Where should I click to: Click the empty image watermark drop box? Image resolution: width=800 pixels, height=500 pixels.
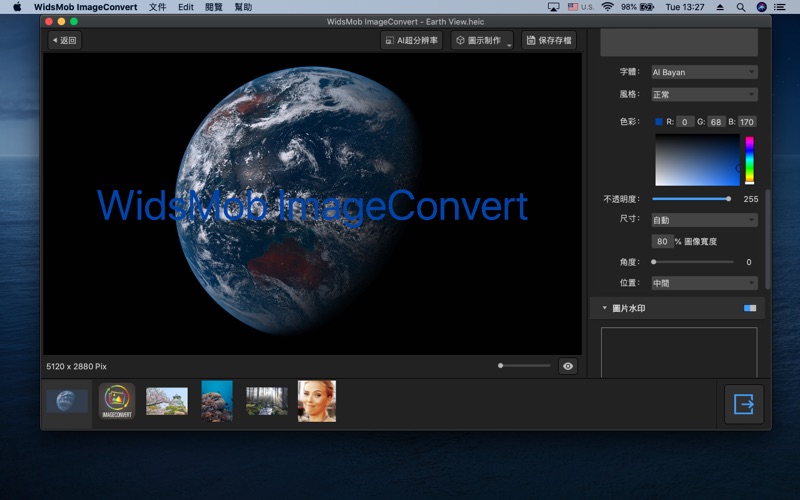(679, 352)
